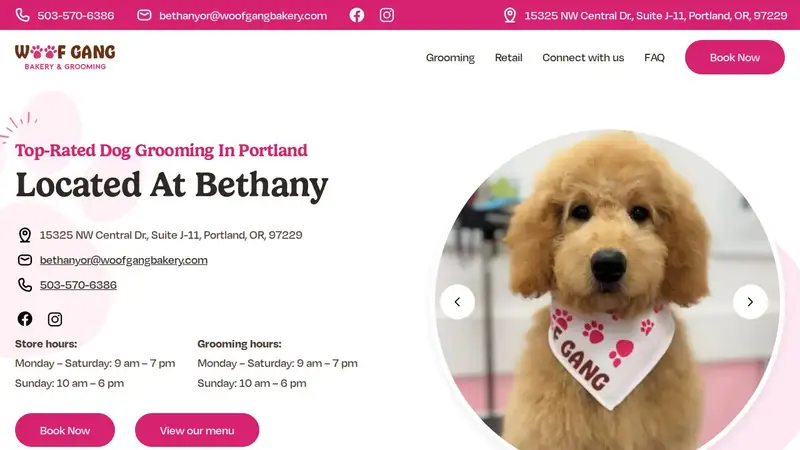The image size is (800, 450).
Task: Click the address text in the top bar
Action: (656, 16)
